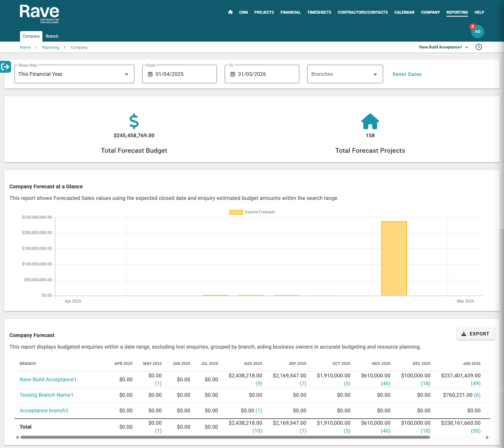Click the clock history icon
504x448 pixels.
coord(479,47)
